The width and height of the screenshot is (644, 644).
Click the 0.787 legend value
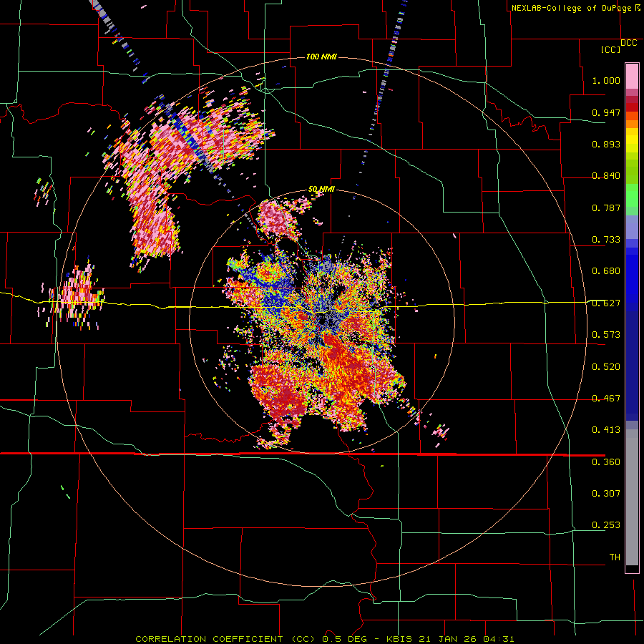click(606, 208)
